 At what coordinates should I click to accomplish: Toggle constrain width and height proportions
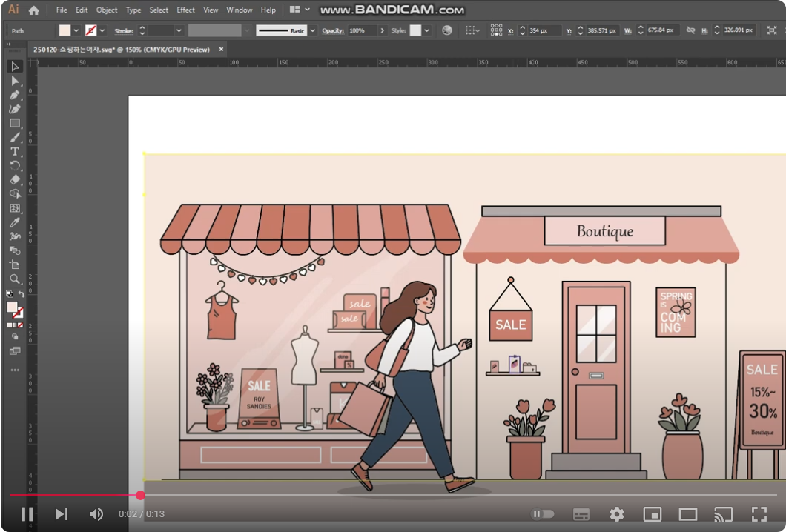[x=690, y=30]
